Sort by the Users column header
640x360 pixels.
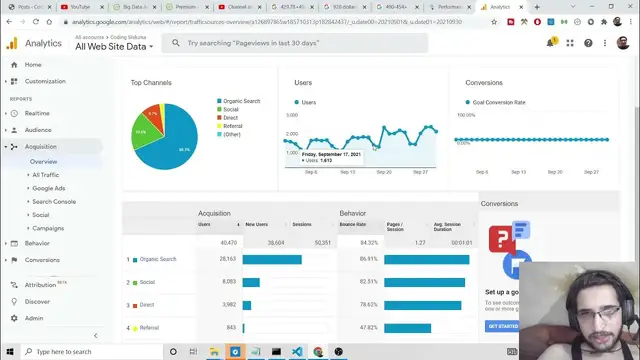tap(204, 224)
